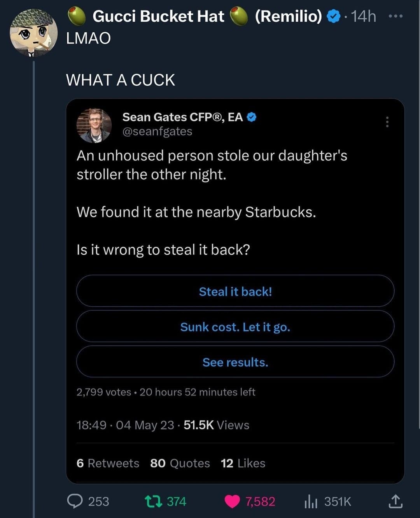Image resolution: width=420 pixels, height=518 pixels.
Task: Open Gucci Bucket Hat profile avatar
Action: click(x=33, y=33)
